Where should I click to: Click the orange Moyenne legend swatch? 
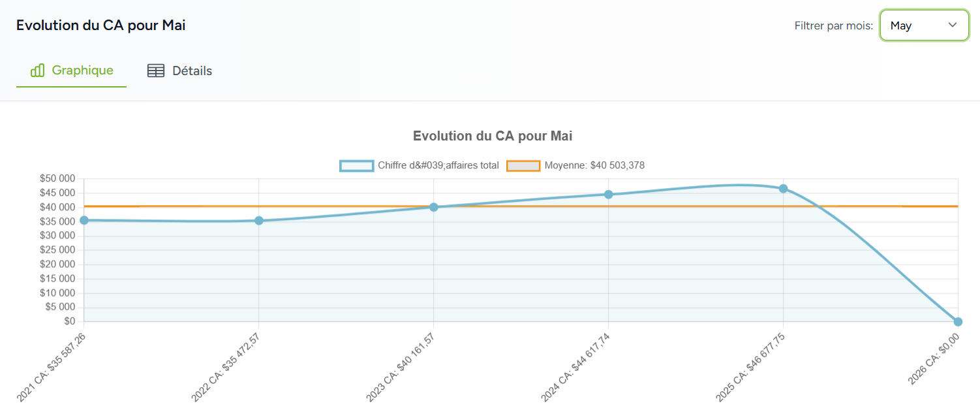point(523,166)
